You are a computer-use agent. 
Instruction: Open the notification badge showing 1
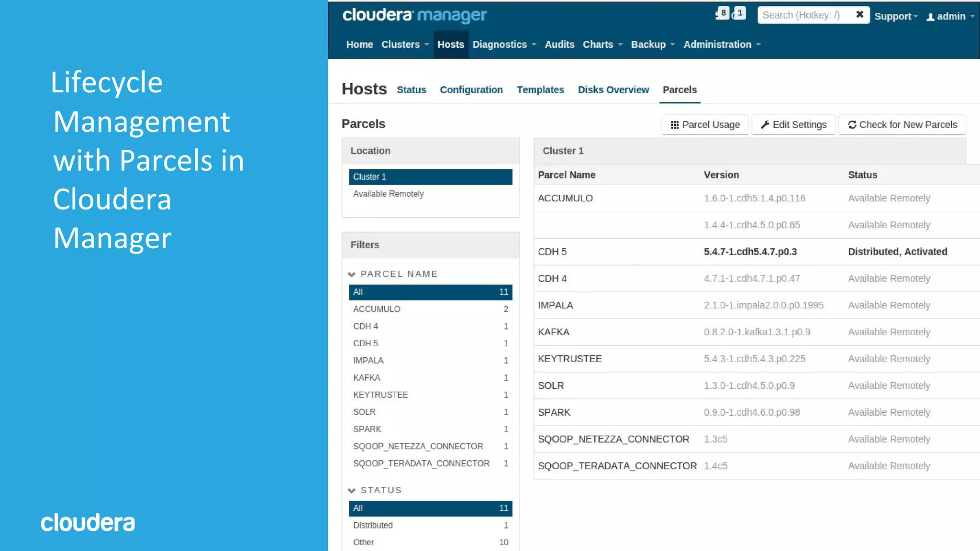[740, 13]
